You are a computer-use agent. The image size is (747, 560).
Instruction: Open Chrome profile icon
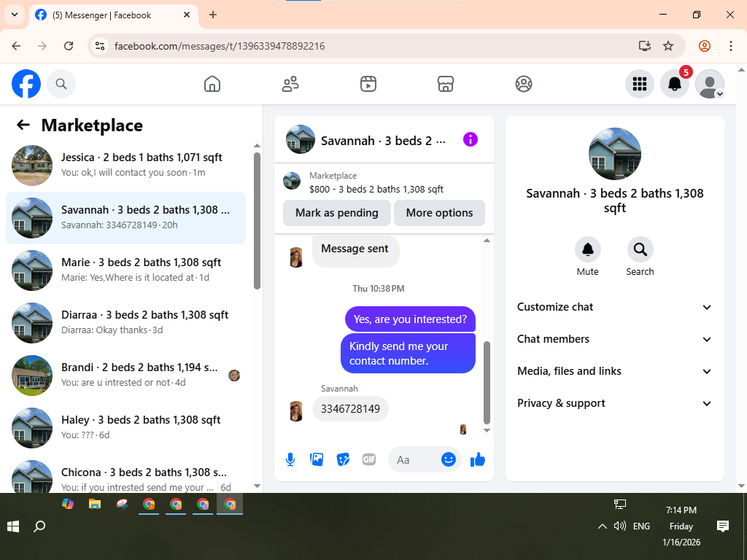pos(705,46)
